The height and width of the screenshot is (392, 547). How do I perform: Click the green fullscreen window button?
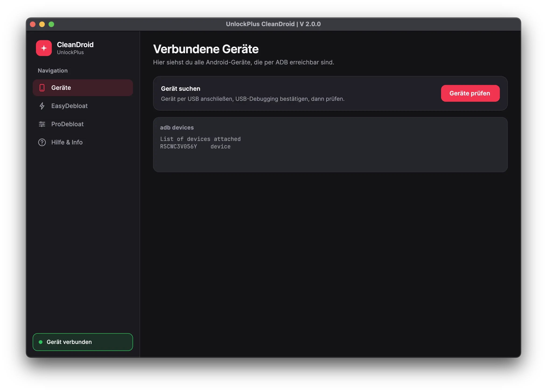tap(51, 24)
